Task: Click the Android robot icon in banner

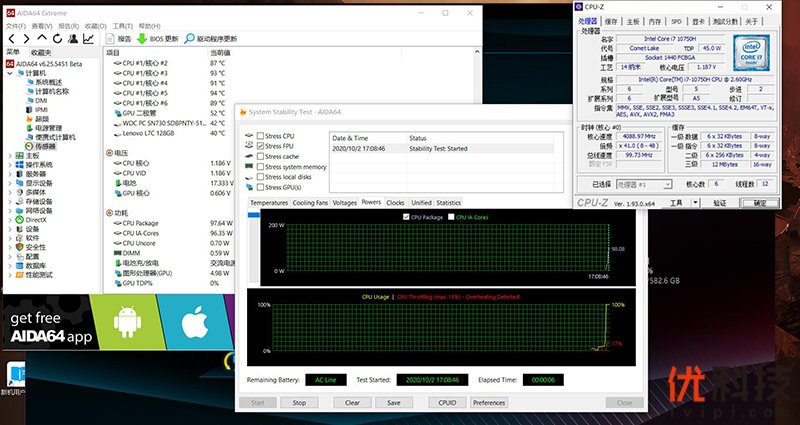Action: point(127,322)
